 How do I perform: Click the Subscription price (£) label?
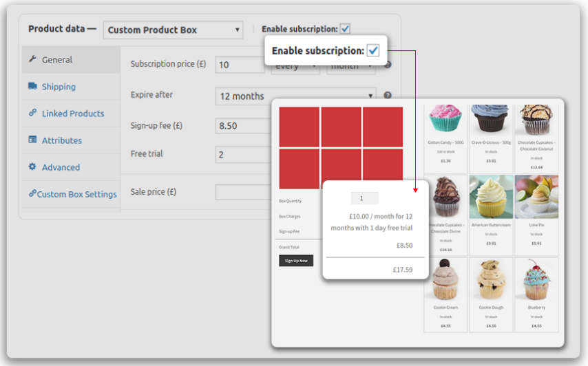[169, 64]
